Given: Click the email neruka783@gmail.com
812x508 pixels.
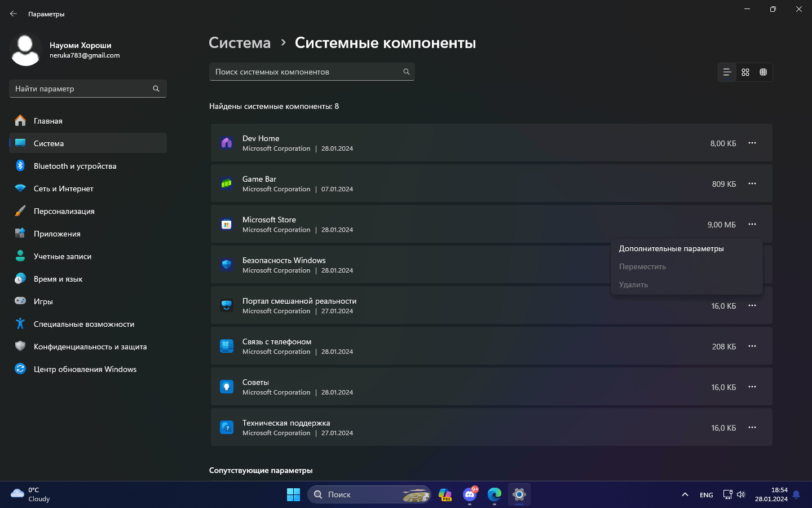Looking at the screenshot, I should point(85,55).
